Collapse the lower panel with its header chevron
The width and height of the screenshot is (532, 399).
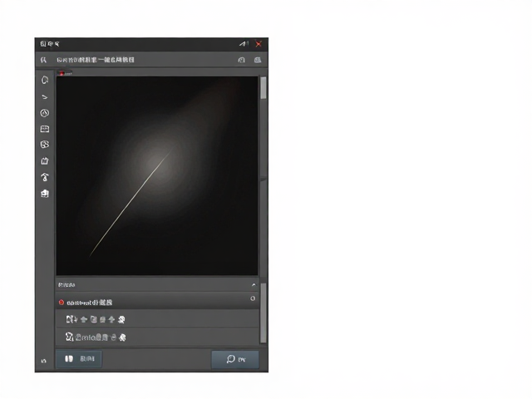[x=254, y=285]
